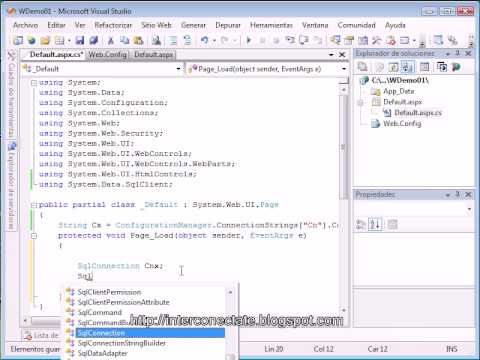
Task: Click the Undo arrow icon
Action: (204, 40)
